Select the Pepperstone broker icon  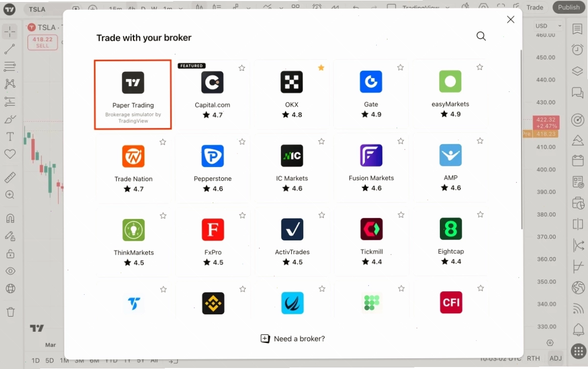coord(213,156)
